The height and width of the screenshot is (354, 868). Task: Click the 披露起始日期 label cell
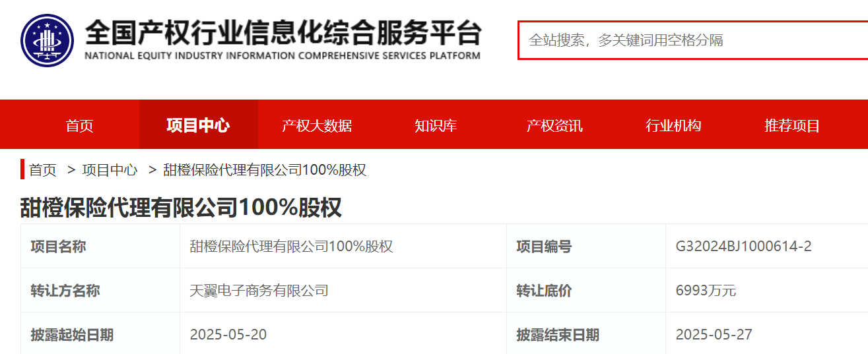click(x=100, y=334)
